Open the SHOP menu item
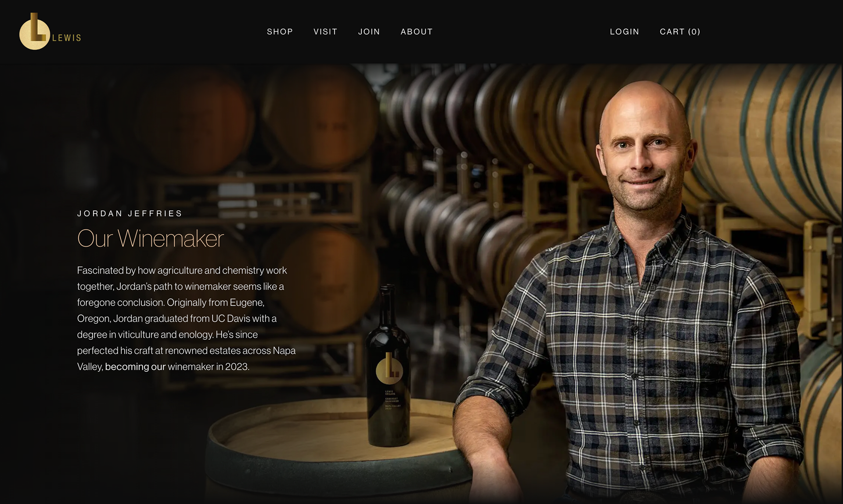 [280, 32]
